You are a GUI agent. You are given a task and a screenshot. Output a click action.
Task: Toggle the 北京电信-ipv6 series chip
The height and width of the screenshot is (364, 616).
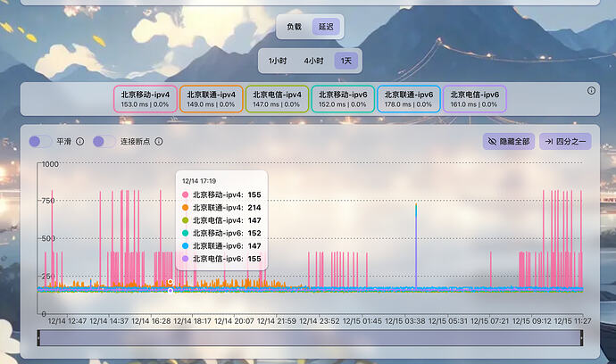point(475,99)
